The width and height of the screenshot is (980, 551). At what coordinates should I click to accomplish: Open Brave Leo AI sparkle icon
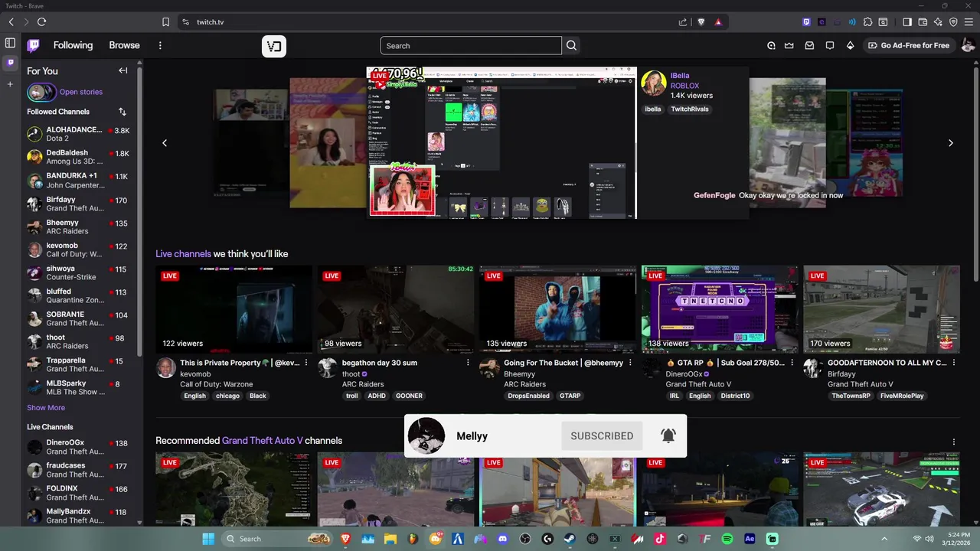pos(938,22)
